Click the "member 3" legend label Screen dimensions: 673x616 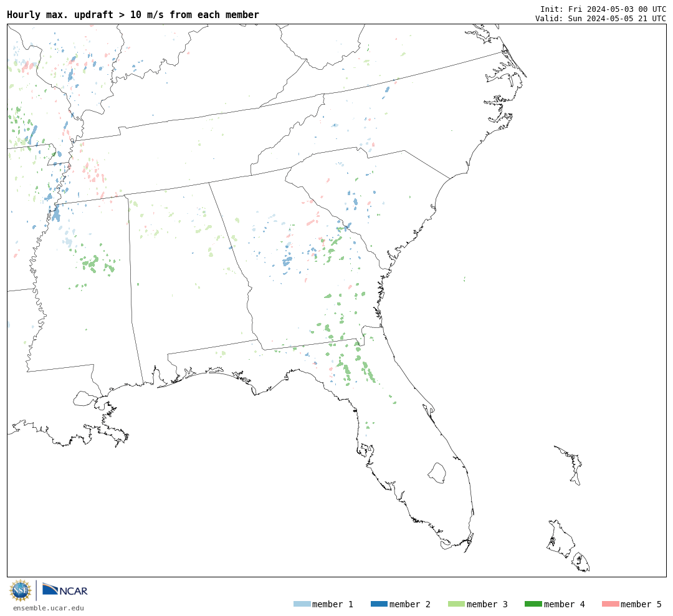click(x=487, y=604)
